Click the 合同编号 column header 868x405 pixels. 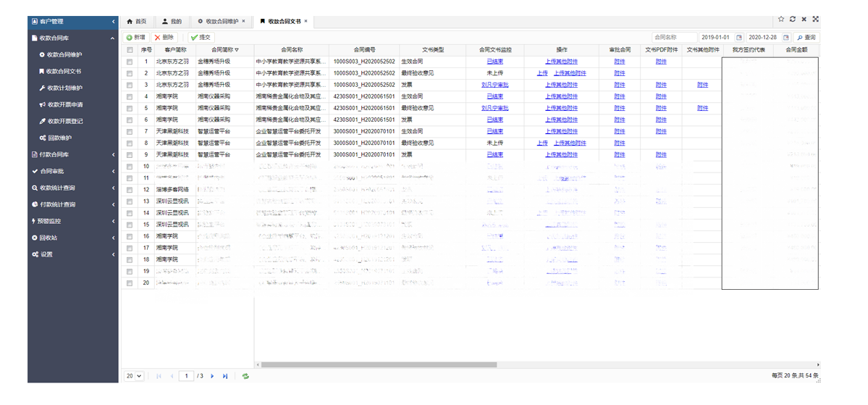364,50
